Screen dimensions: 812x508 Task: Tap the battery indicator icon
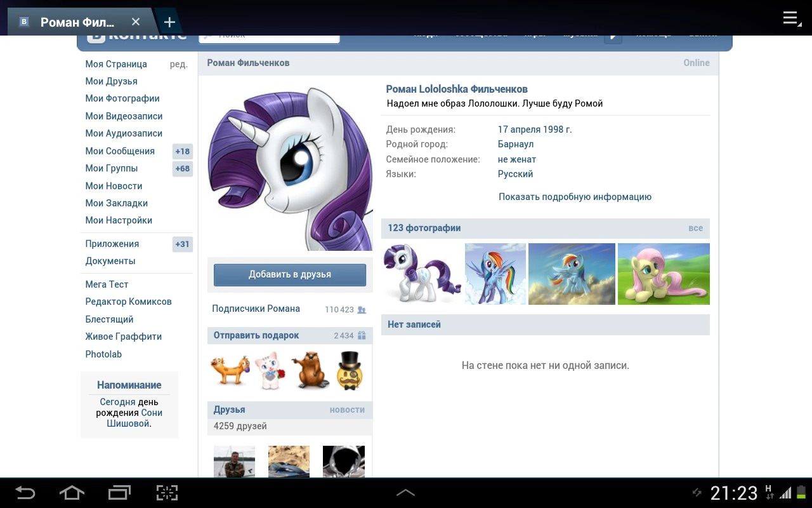pyautogui.click(x=800, y=493)
